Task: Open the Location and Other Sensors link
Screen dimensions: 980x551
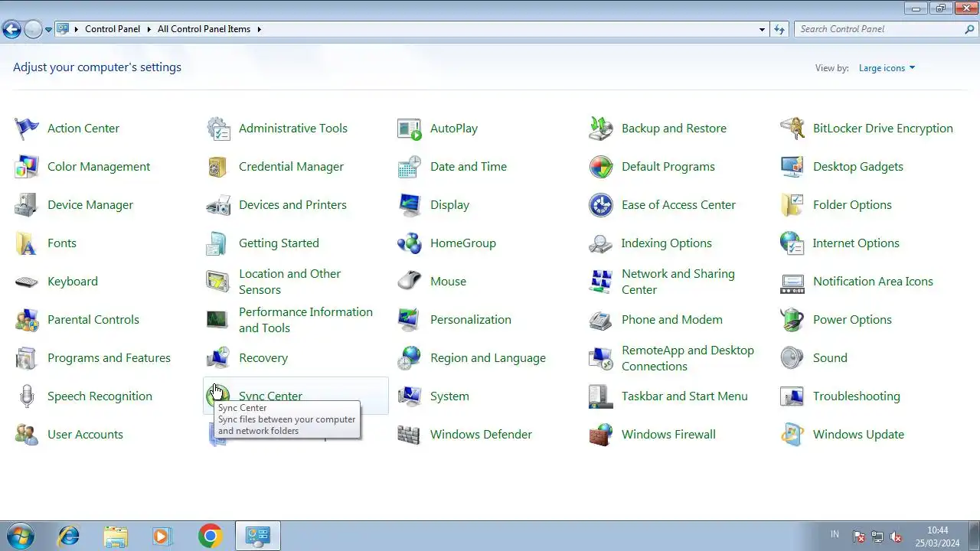Action: click(x=289, y=282)
